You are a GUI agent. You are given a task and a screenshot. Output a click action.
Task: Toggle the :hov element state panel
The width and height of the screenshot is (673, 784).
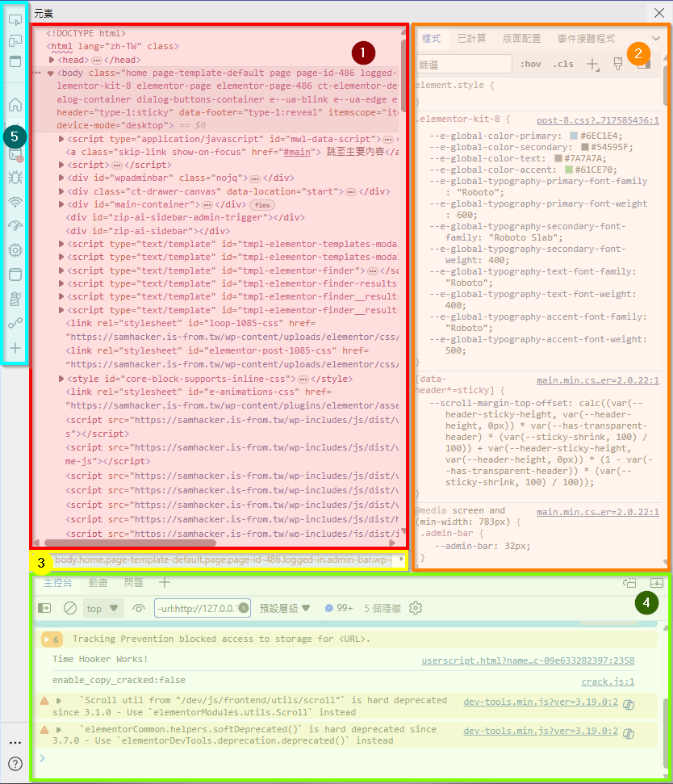click(531, 64)
